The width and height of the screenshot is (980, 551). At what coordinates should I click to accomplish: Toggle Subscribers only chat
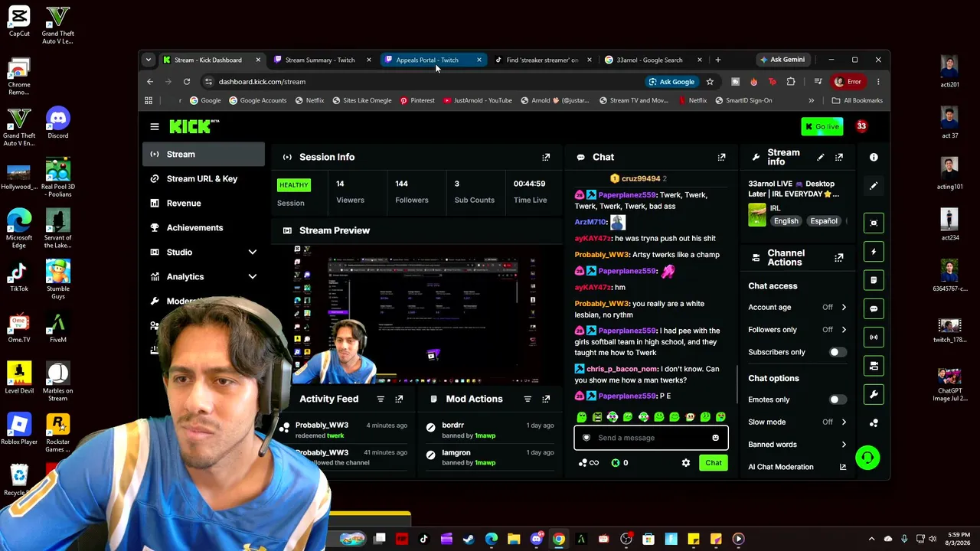coord(838,352)
